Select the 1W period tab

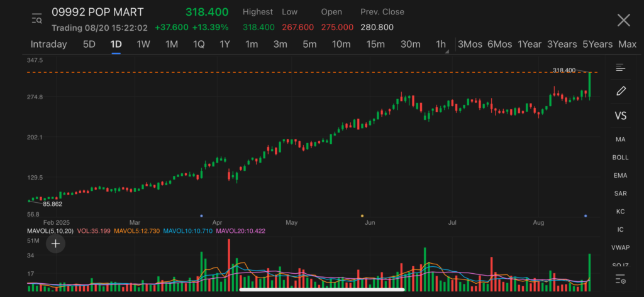pos(143,45)
